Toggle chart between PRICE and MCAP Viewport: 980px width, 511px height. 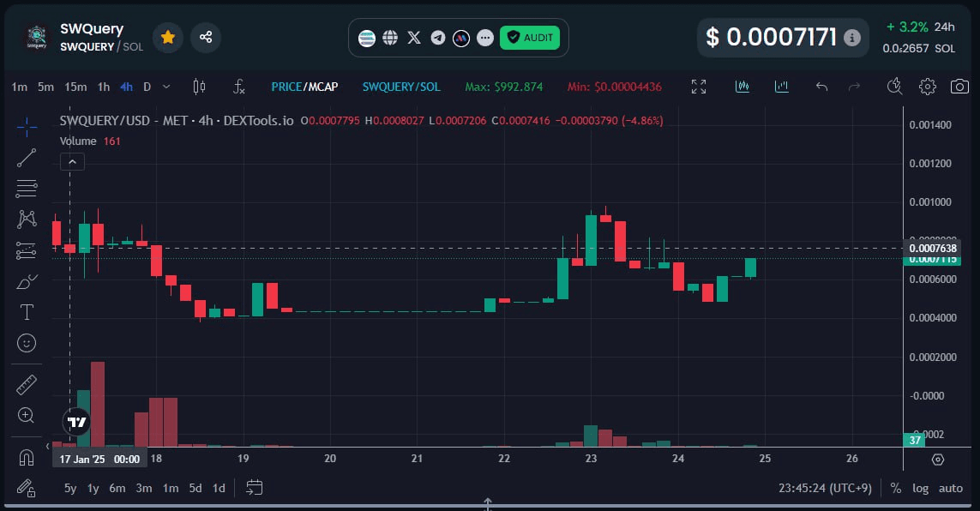(304, 87)
